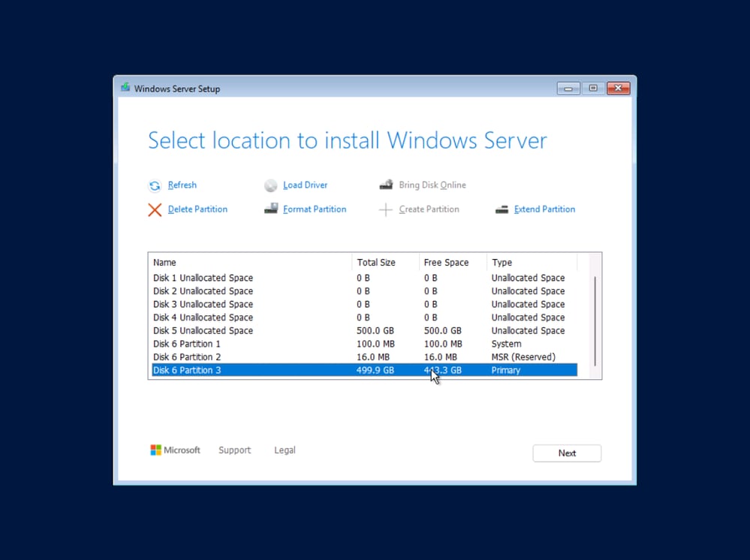750x560 pixels.
Task: Click the Create Partition plus icon
Action: click(384, 209)
